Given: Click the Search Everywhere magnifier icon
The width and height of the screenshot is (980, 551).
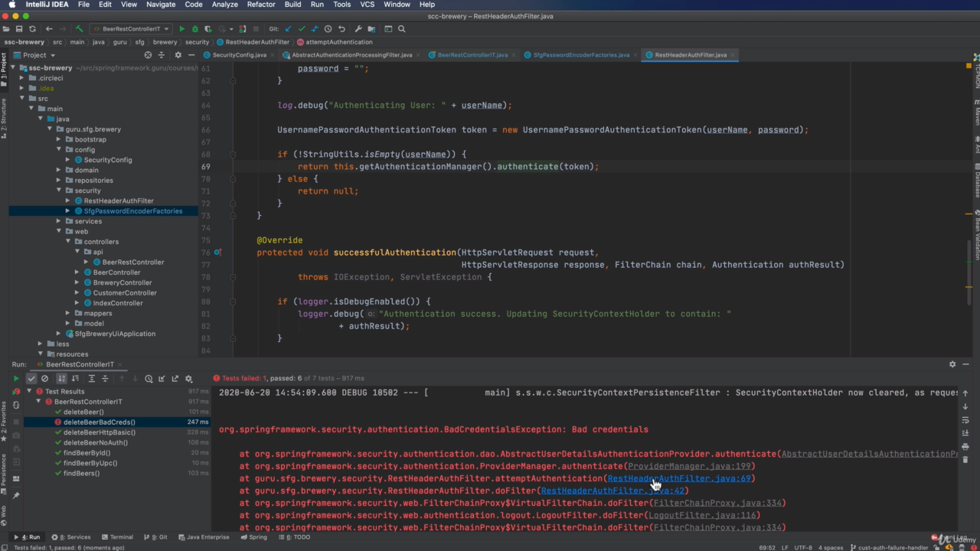Looking at the screenshot, I should pyautogui.click(x=401, y=29).
